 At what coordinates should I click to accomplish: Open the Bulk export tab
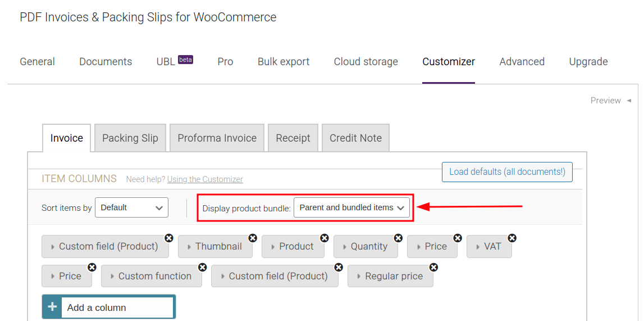284,62
